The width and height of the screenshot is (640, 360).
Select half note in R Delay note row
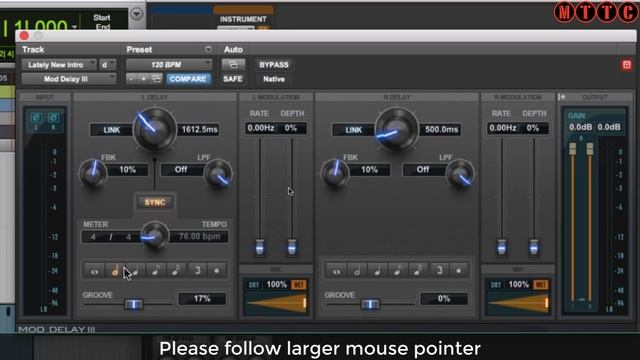tap(357, 271)
